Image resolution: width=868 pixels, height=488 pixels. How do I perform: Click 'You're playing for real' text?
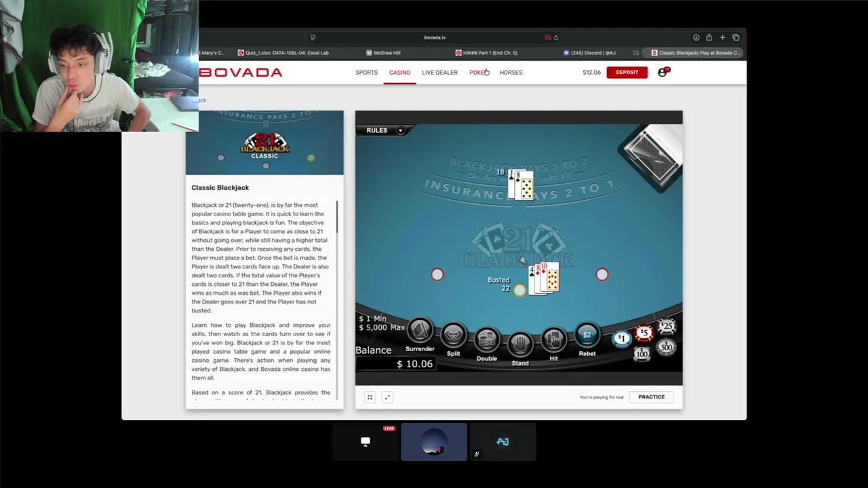pos(601,397)
